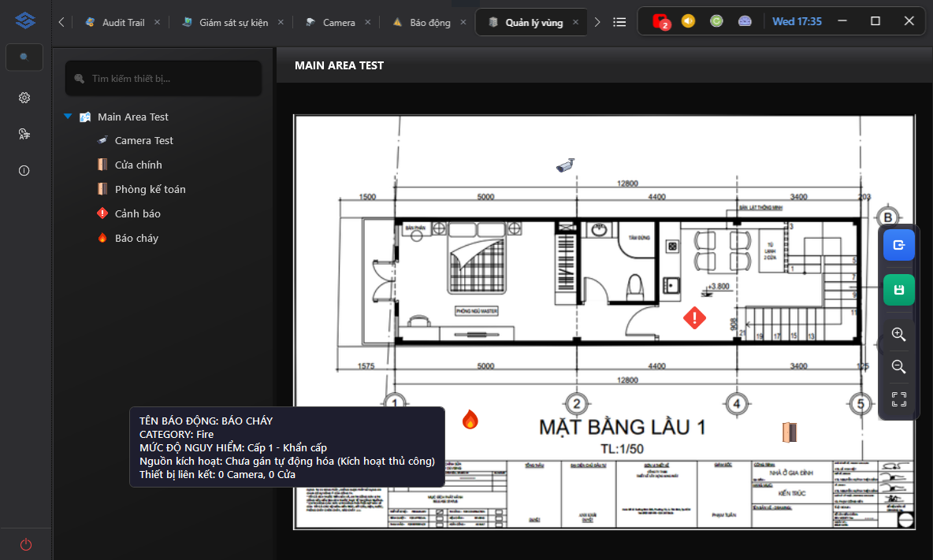Switch to the Báo động tab
The image size is (933, 560).
(x=429, y=23)
